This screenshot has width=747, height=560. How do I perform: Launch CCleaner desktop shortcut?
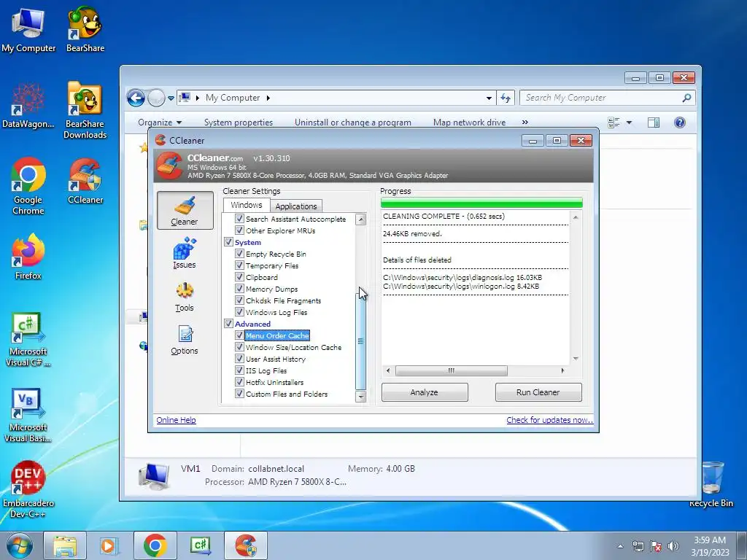[x=85, y=182]
